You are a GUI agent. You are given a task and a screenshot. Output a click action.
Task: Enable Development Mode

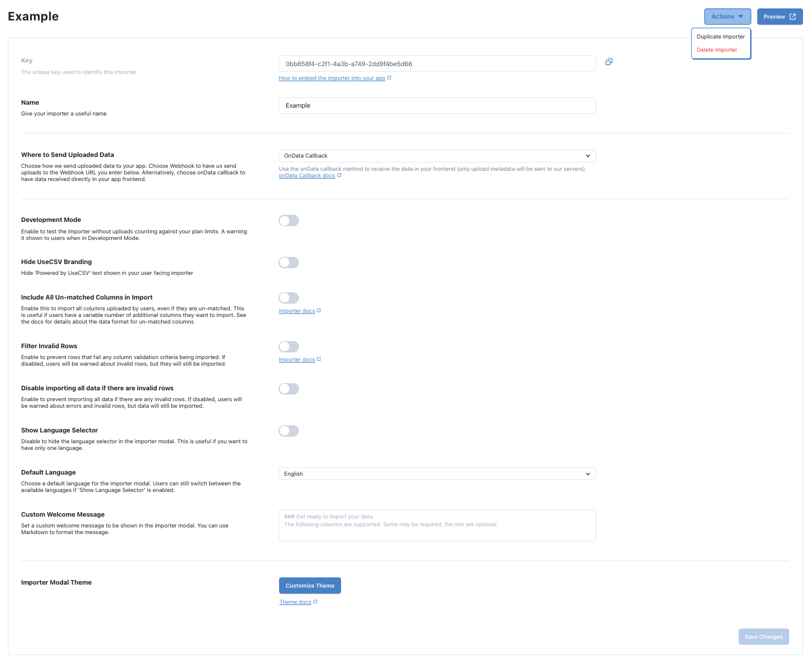[288, 220]
